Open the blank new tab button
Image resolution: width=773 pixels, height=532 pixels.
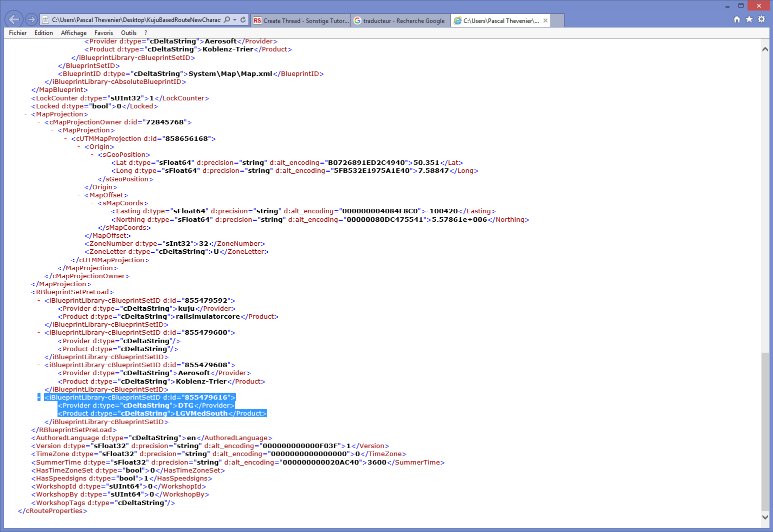click(557, 20)
